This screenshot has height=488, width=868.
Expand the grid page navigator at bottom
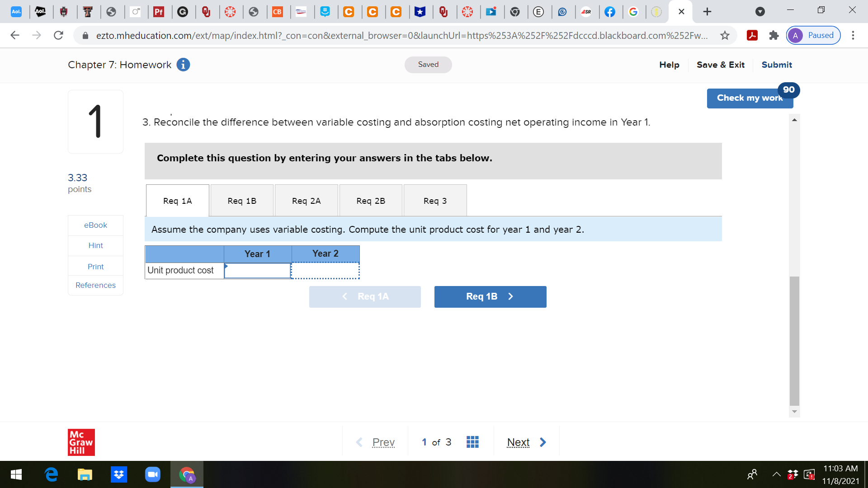click(472, 442)
